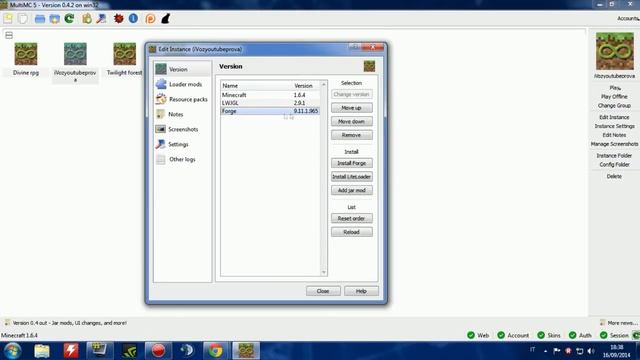Click Config Folder in the right panel
This screenshot has width=640, height=360.
[614, 164]
